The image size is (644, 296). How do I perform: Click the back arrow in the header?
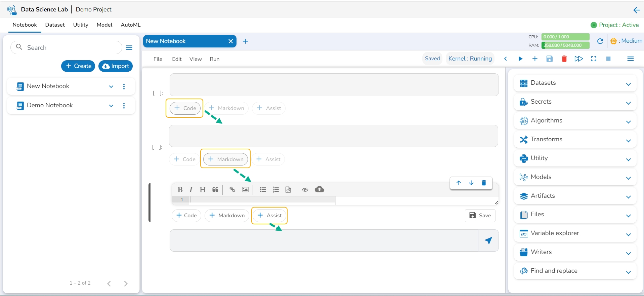pyautogui.click(x=636, y=10)
